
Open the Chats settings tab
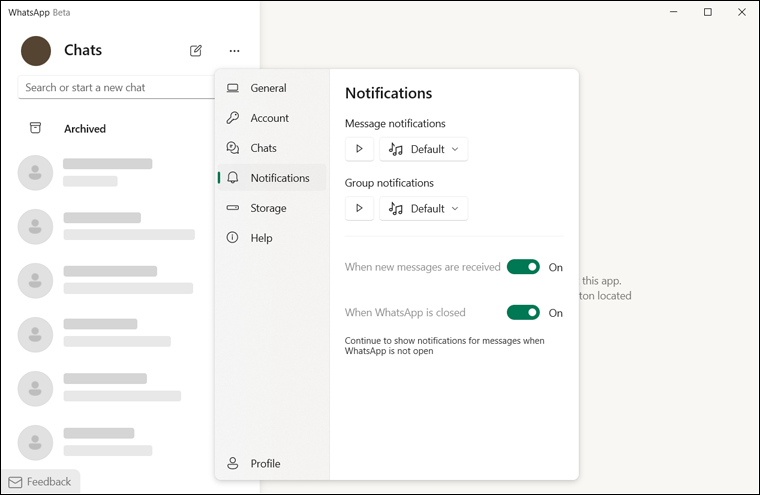271,148
